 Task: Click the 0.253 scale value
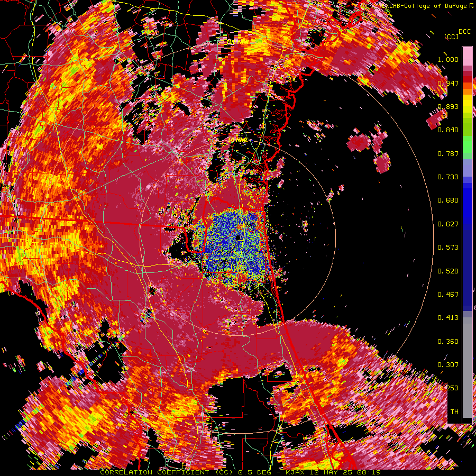(448, 388)
